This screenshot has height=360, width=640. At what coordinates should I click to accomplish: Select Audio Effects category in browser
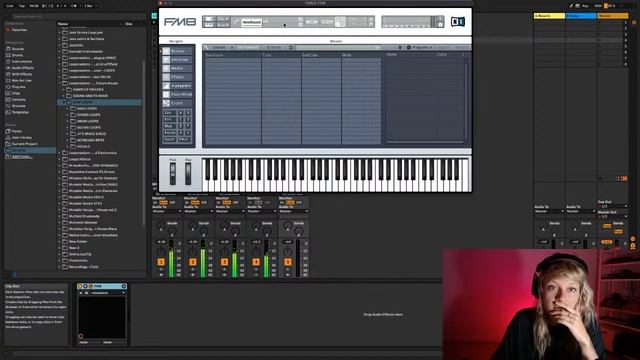(x=20, y=68)
